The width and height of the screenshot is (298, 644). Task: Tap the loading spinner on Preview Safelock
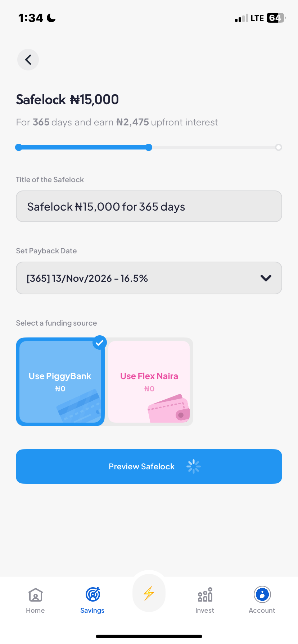193,466
